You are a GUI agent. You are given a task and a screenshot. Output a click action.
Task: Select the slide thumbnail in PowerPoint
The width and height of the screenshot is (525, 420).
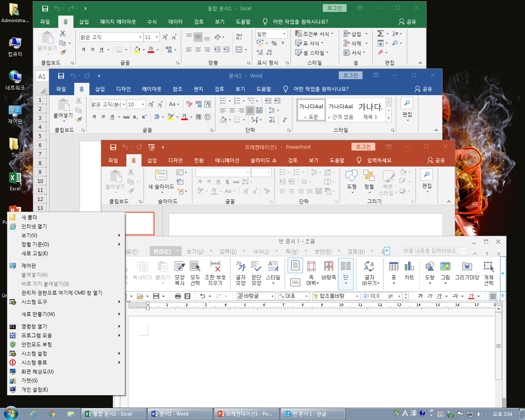139,223
